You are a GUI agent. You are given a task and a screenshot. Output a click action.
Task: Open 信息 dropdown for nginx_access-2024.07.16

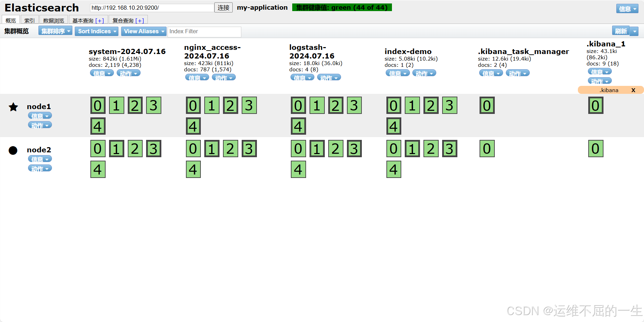click(197, 78)
